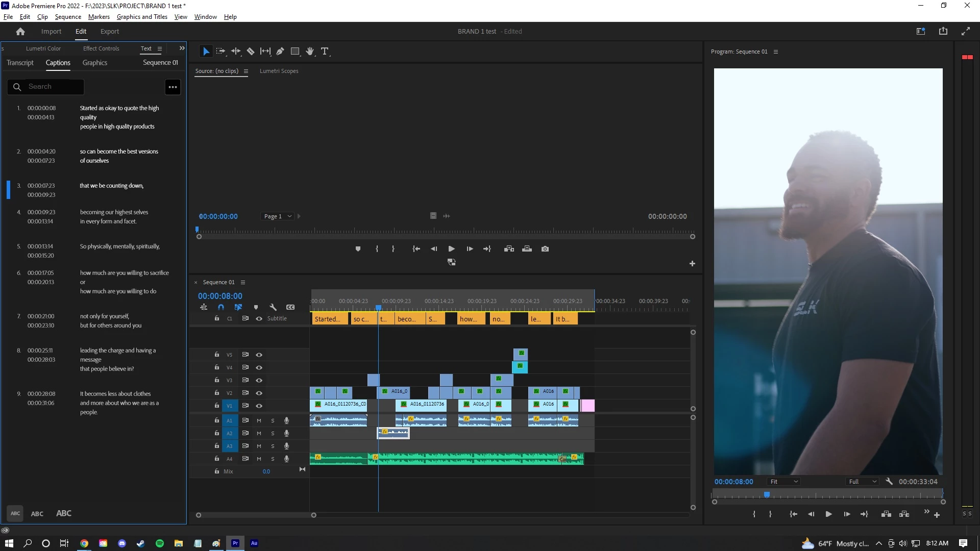Open the Page 1 dropdown
This screenshot has height=551, width=980.
pyautogui.click(x=277, y=216)
